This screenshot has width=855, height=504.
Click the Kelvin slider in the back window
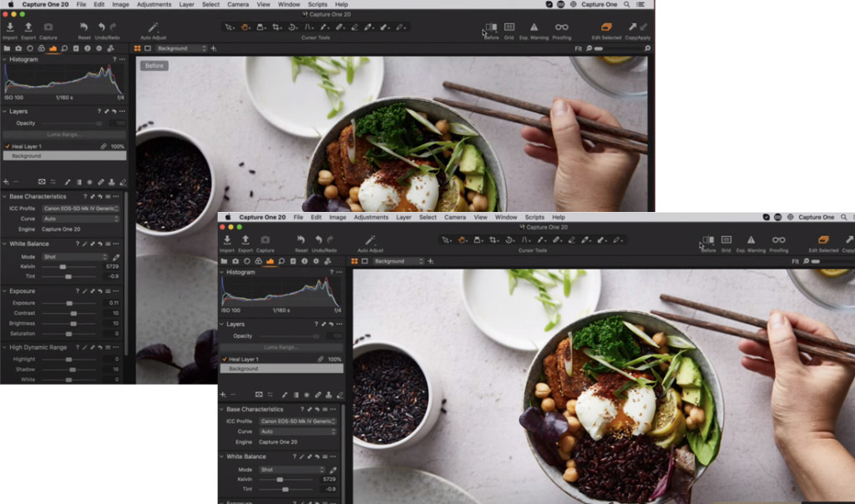[69, 266]
